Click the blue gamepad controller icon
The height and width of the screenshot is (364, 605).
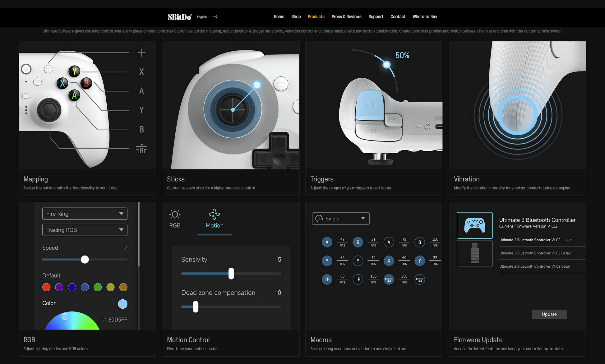point(474,225)
